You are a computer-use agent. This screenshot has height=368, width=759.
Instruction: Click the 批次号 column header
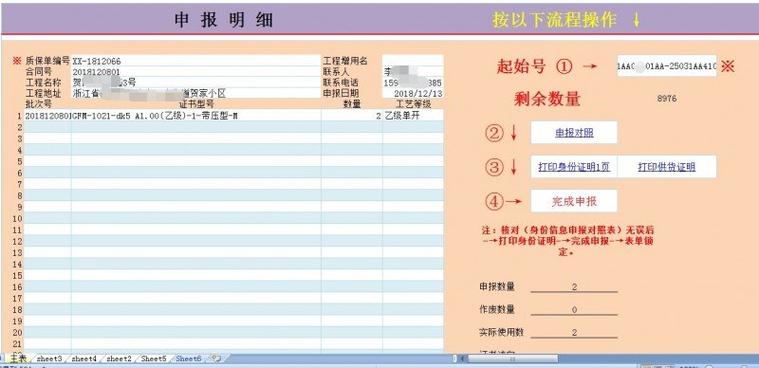coord(38,104)
